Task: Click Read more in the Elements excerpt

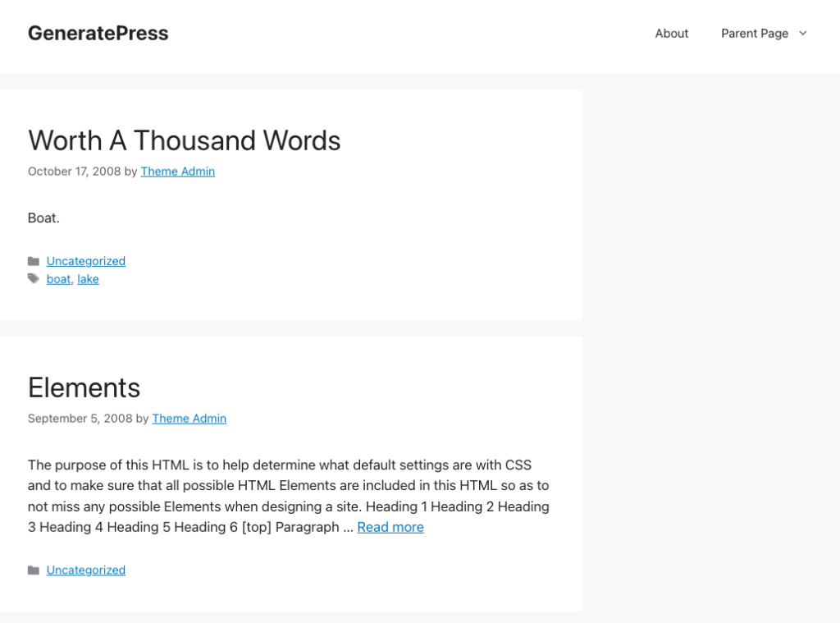Action: click(x=390, y=527)
